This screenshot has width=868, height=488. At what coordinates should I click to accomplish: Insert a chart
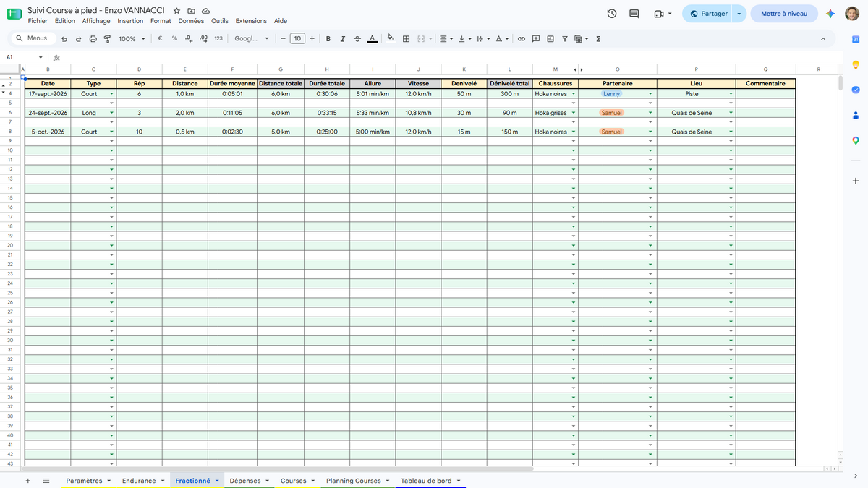pyautogui.click(x=550, y=39)
